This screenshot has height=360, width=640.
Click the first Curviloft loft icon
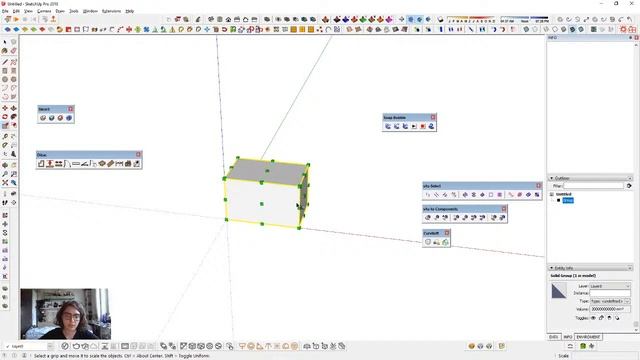[428, 242]
